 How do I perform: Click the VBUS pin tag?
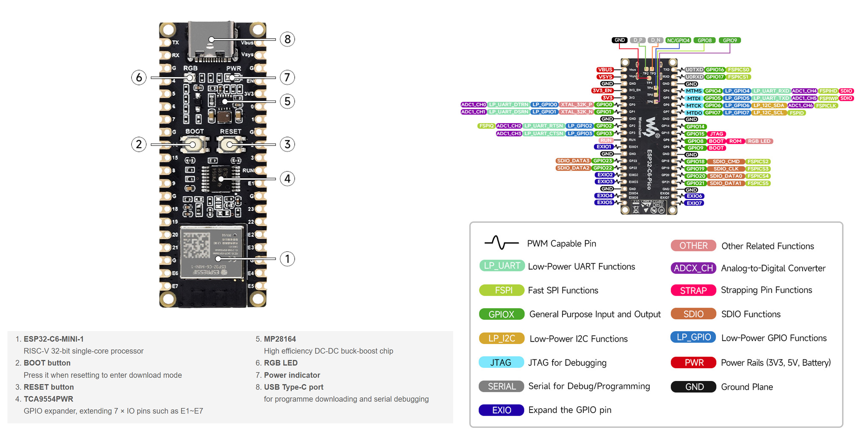pos(605,70)
